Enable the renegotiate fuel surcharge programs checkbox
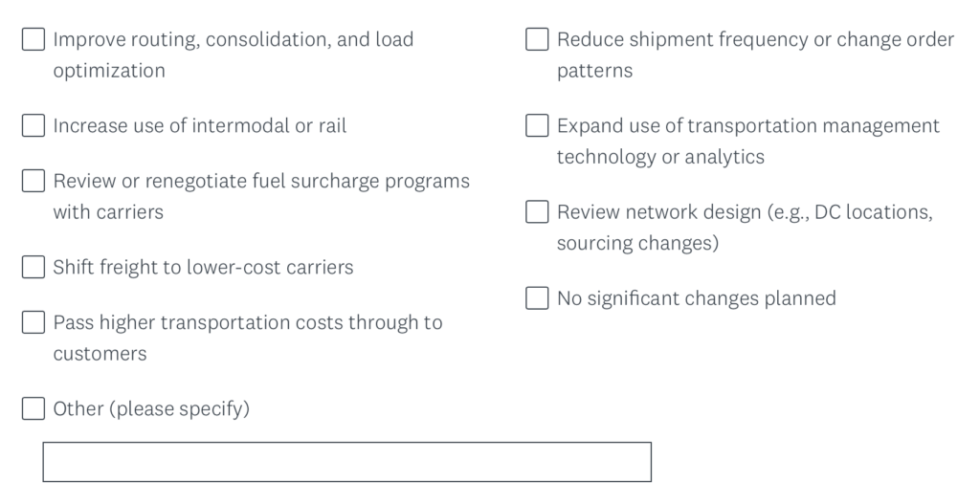Viewport: 980px width, 504px height. tap(33, 181)
